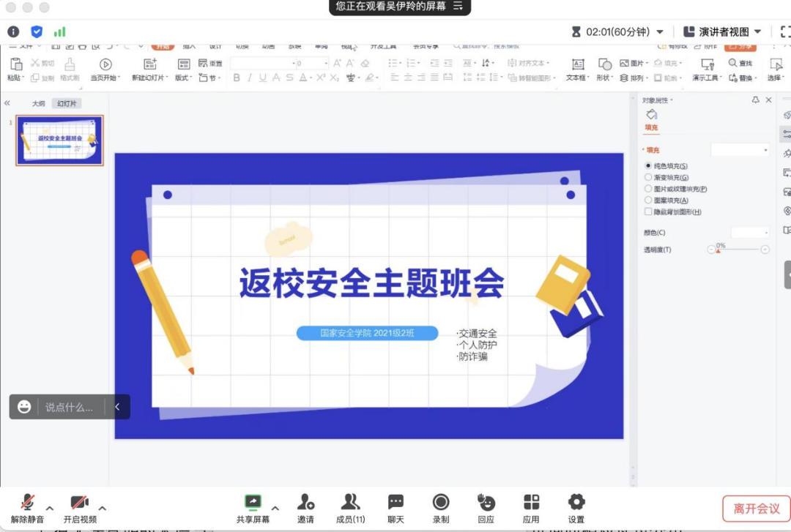The height and width of the screenshot is (532, 791).
Task: Open the 应用 apps icon
Action: coord(531,502)
